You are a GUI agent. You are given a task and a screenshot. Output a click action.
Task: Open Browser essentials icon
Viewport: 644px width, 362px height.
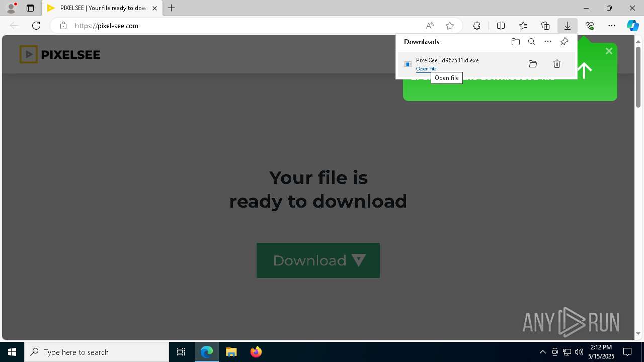pyautogui.click(x=590, y=26)
